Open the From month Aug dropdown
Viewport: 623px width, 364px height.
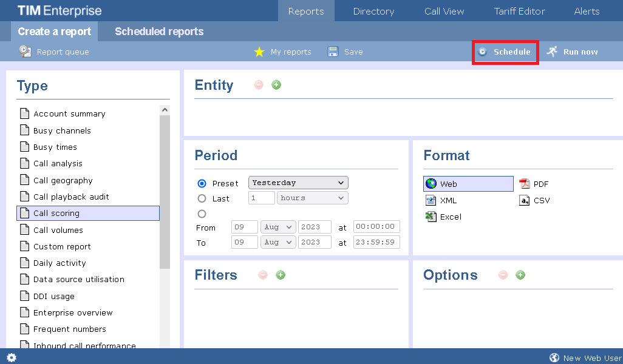(277, 227)
